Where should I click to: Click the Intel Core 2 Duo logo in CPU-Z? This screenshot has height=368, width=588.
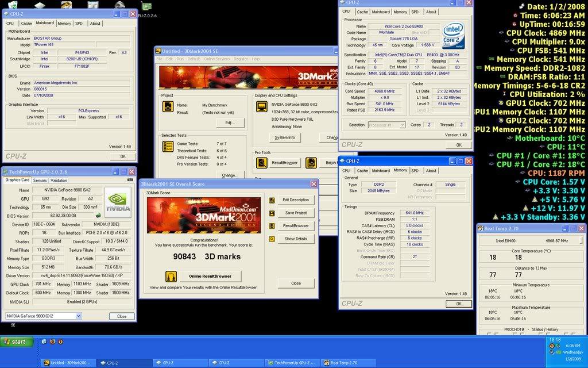[454, 36]
